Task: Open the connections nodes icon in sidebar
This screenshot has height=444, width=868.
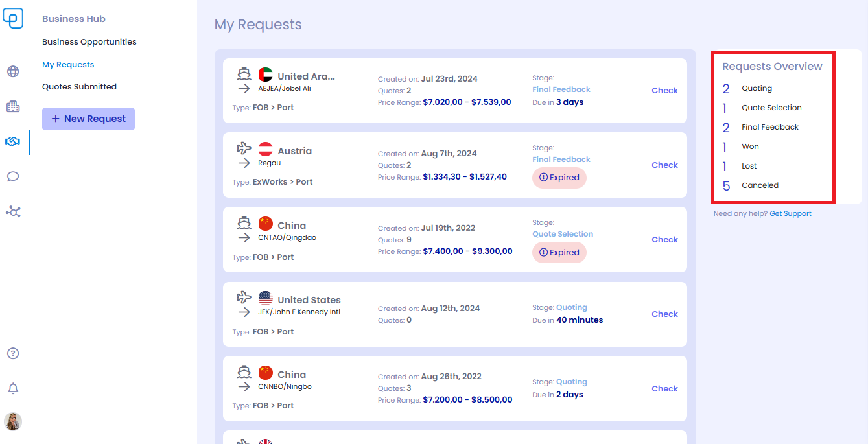Action: (x=13, y=211)
